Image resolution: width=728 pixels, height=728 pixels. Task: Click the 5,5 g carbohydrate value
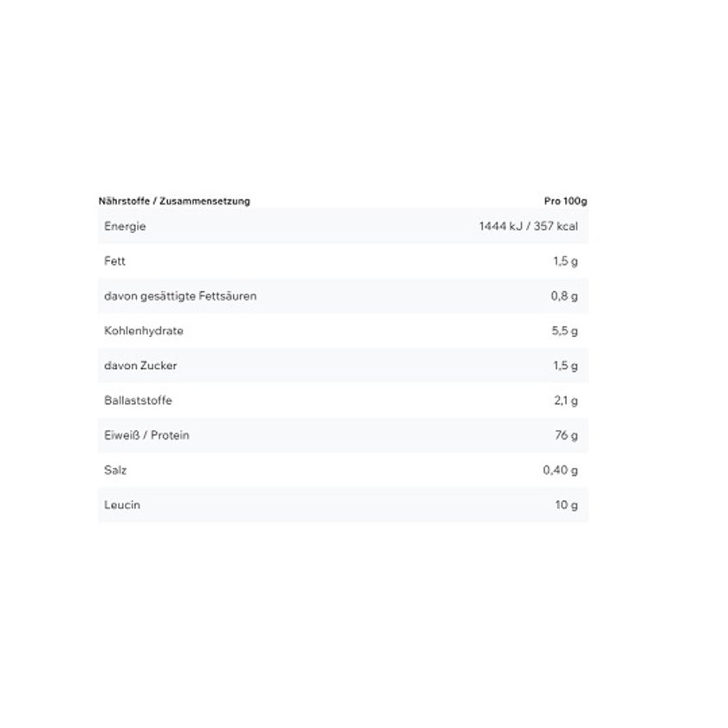(564, 331)
